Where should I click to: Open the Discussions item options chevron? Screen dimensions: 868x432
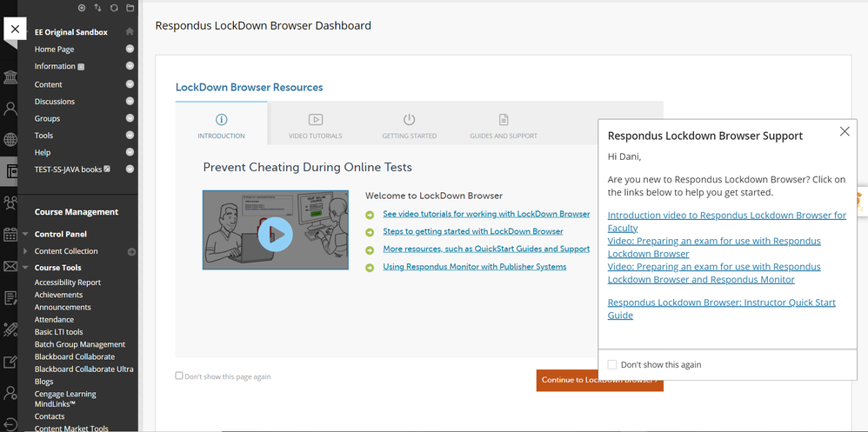click(x=130, y=101)
